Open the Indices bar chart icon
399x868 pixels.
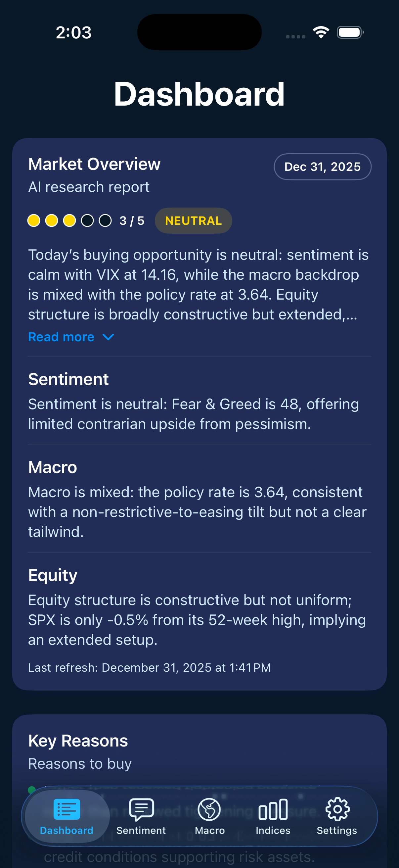(x=273, y=809)
